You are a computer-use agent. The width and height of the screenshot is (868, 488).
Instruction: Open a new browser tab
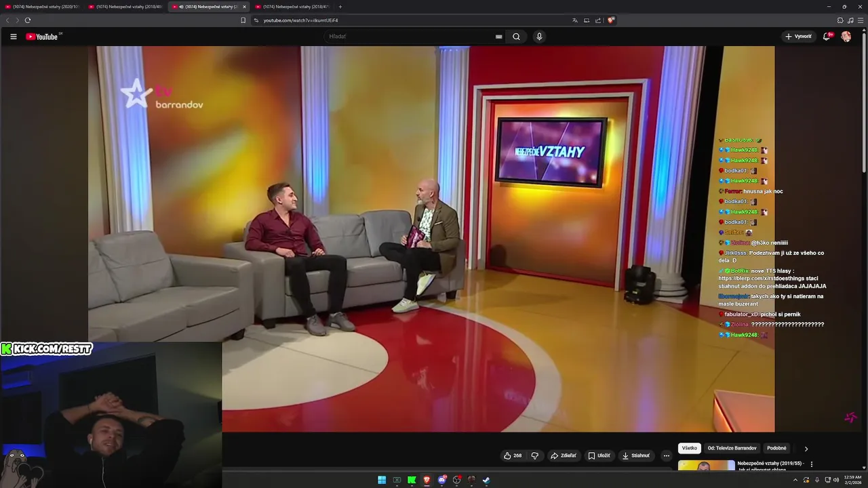click(x=340, y=7)
